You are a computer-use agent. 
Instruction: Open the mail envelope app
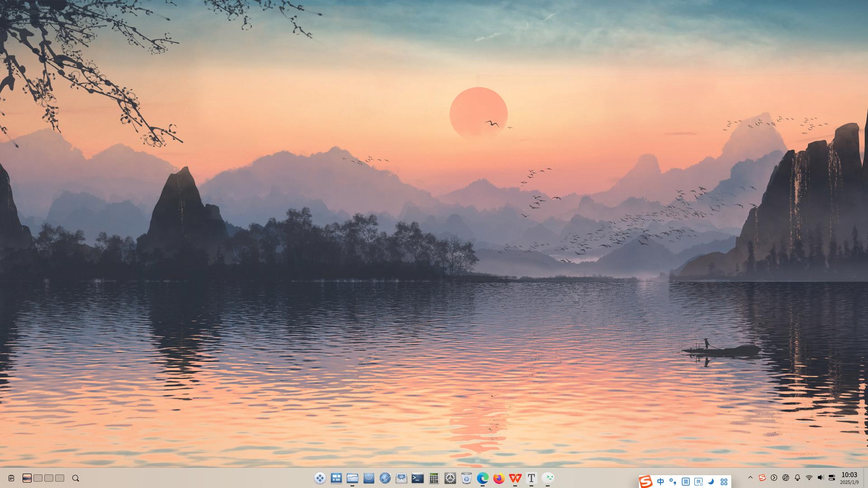401,478
